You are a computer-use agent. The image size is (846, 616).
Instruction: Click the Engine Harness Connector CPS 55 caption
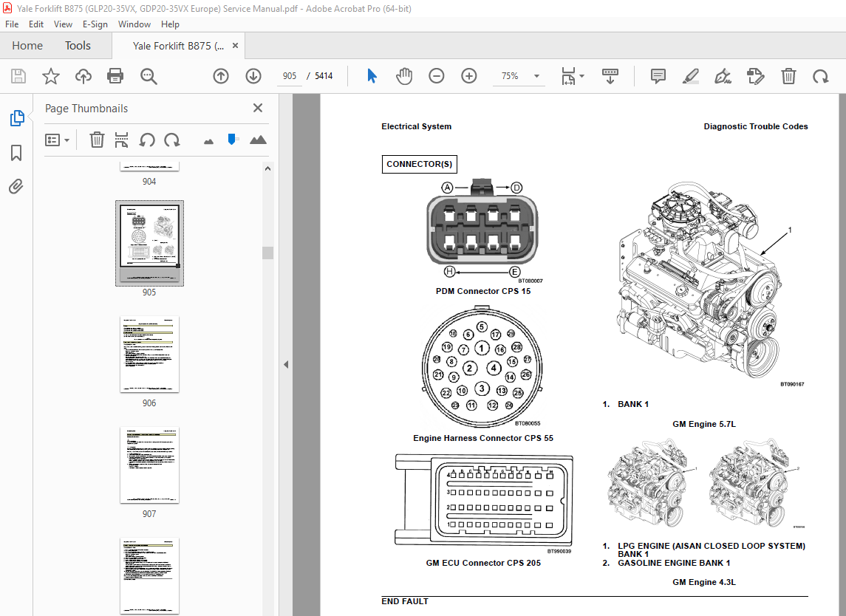pyautogui.click(x=483, y=438)
